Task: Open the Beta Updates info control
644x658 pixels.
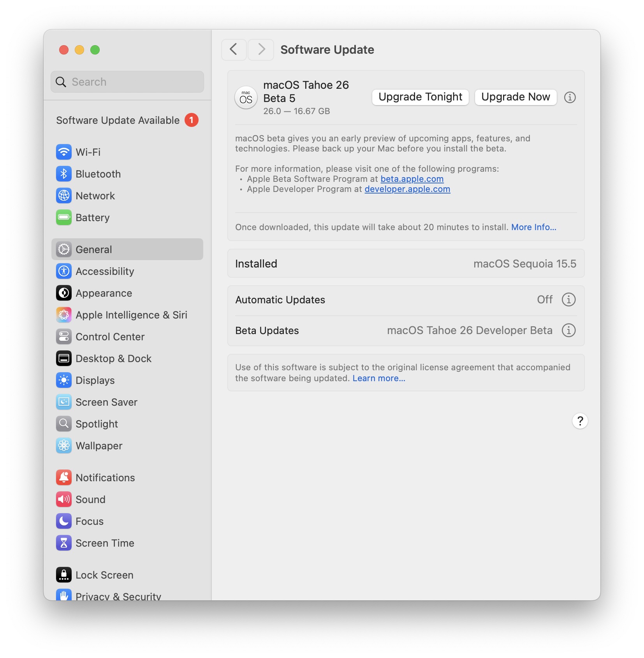Action: [x=569, y=330]
